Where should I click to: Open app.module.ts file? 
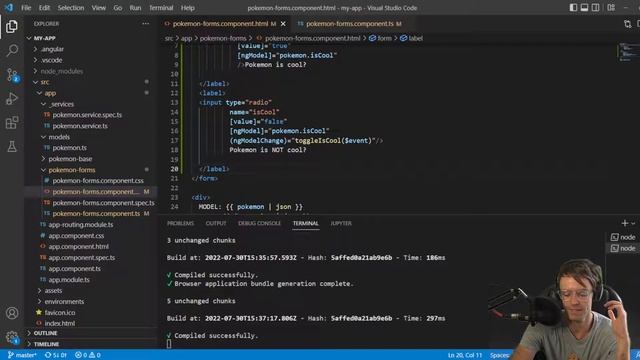click(x=69, y=280)
